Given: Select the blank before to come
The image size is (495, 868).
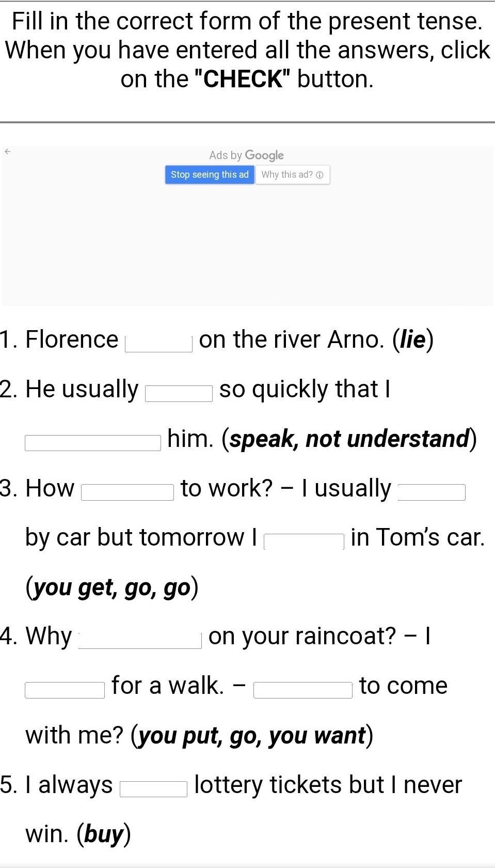Looking at the screenshot, I should (303, 690).
